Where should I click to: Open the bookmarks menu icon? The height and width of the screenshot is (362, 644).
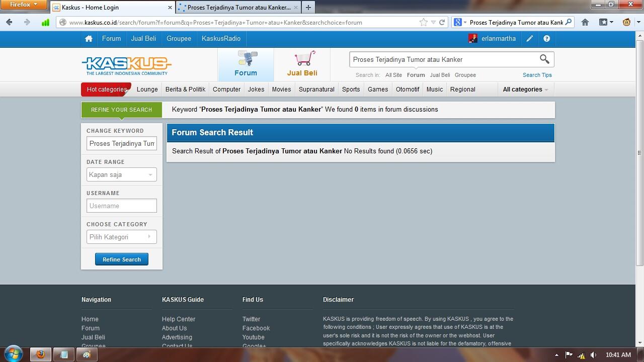coord(606,22)
